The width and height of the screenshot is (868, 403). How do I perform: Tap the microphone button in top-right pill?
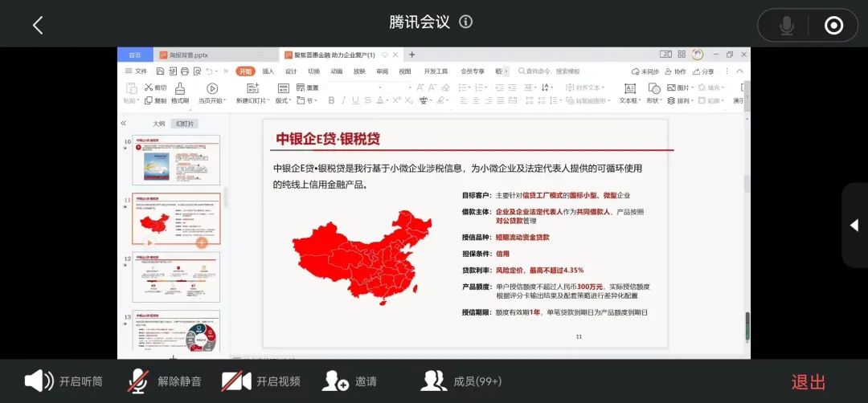click(787, 26)
